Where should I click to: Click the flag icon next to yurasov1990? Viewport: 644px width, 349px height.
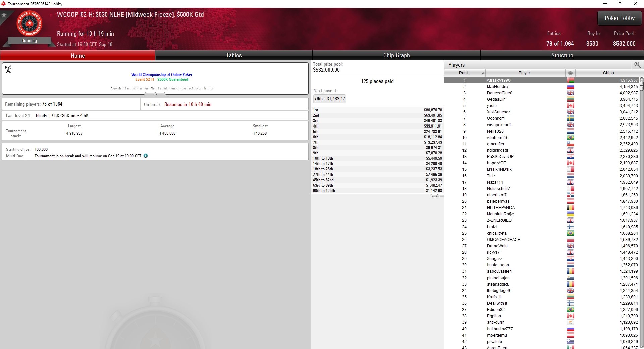(x=570, y=80)
